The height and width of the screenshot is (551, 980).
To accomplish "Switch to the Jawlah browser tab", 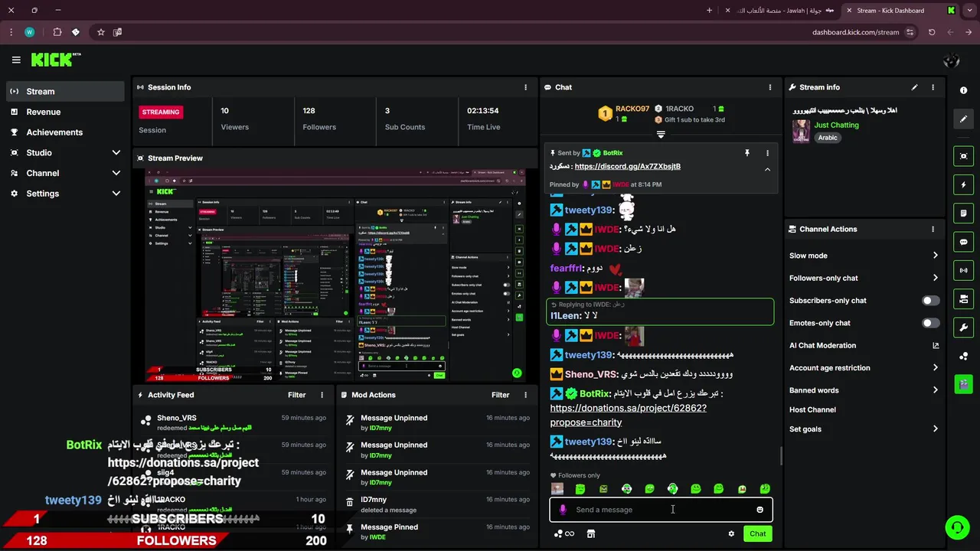I will (781, 11).
